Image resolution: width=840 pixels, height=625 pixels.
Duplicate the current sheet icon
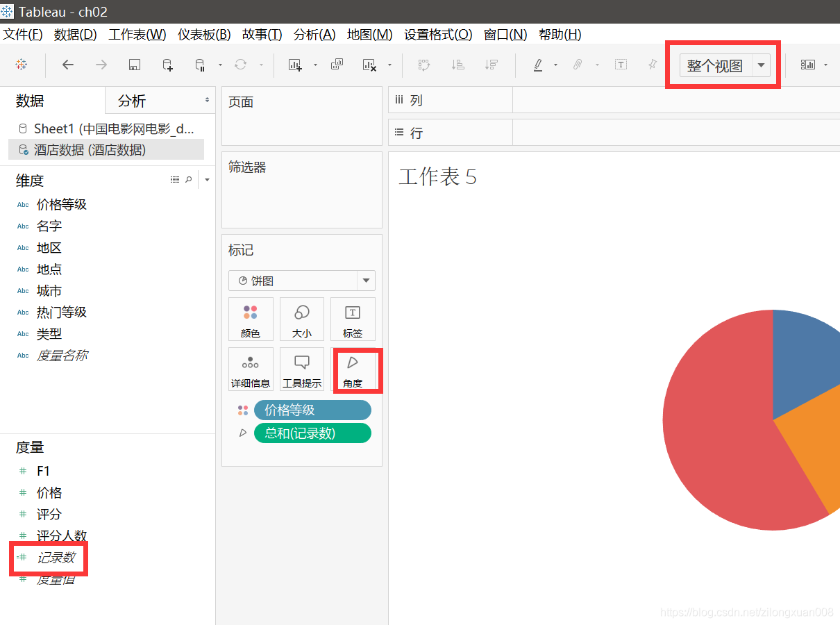pos(337,65)
